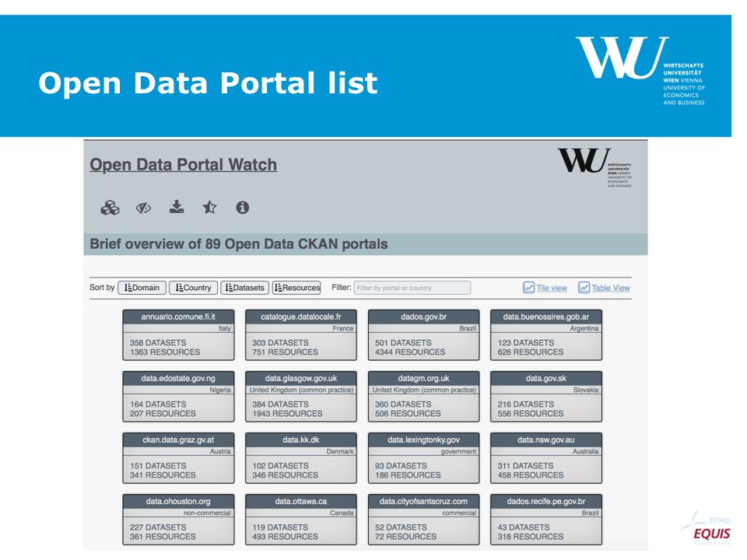Open the data.gov.sk portal tile
The height and width of the screenshot is (560, 747).
click(x=546, y=396)
